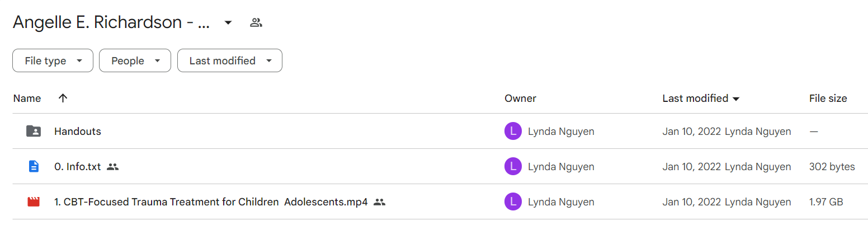Click the red video icon for the mp4 file
Screen dimensions: 868x239
[x=34, y=201]
